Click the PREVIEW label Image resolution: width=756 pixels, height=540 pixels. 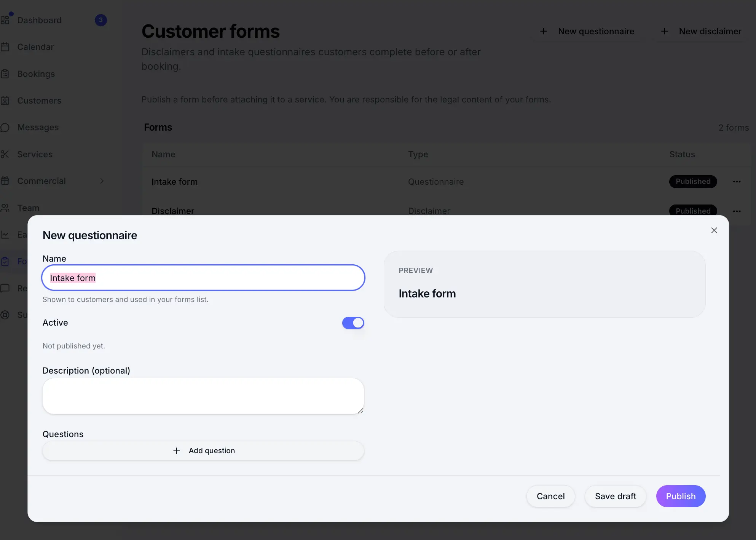[x=416, y=270]
